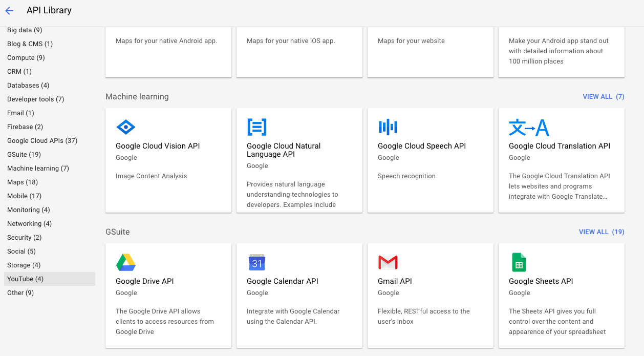The image size is (644, 356).
Task: Open the '100 million places' card
Action: point(562,52)
